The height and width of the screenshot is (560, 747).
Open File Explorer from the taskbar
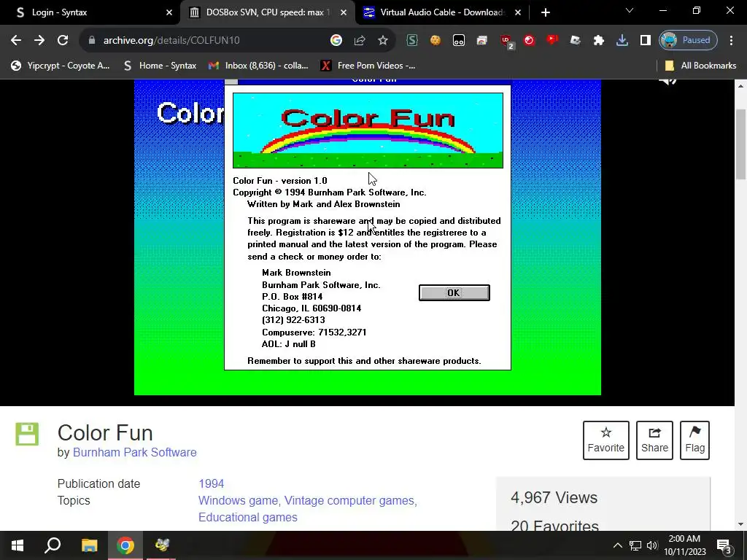[x=89, y=545]
